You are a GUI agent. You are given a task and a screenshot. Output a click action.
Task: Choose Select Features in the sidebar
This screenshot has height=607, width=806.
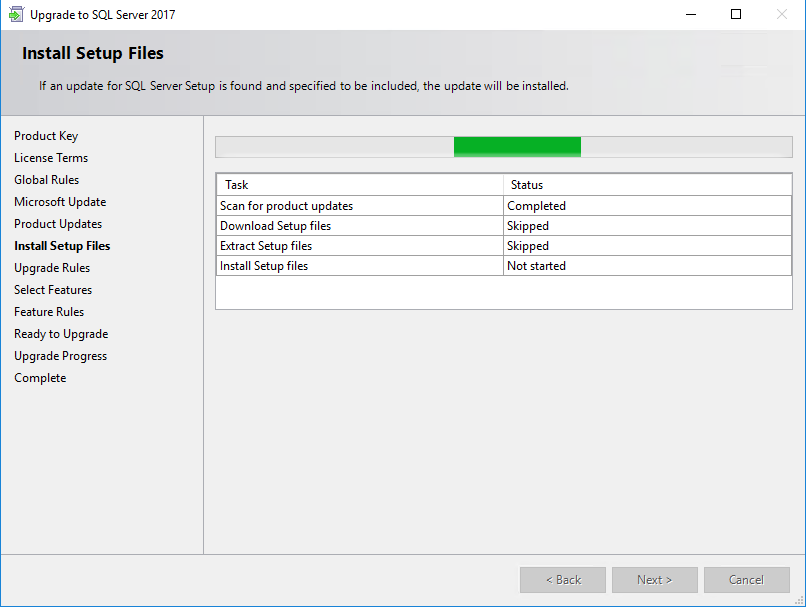(53, 290)
